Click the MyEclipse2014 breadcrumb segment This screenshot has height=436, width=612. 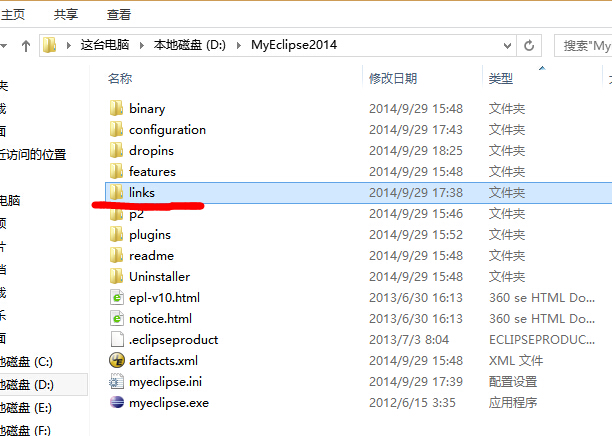pyautogui.click(x=294, y=45)
